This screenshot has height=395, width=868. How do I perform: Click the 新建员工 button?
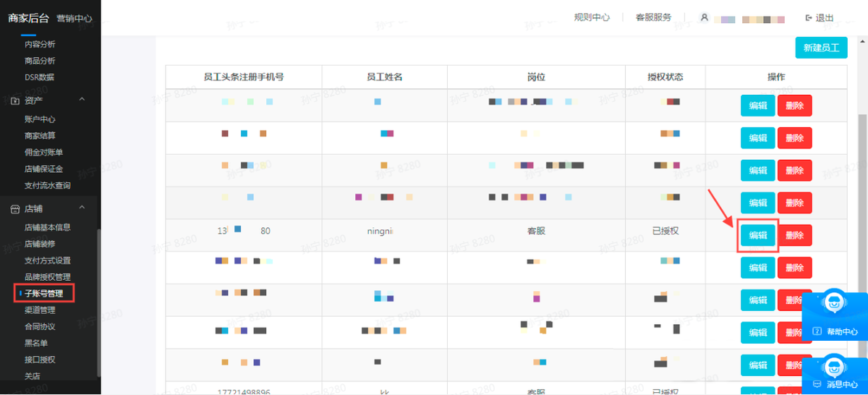pyautogui.click(x=821, y=48)
